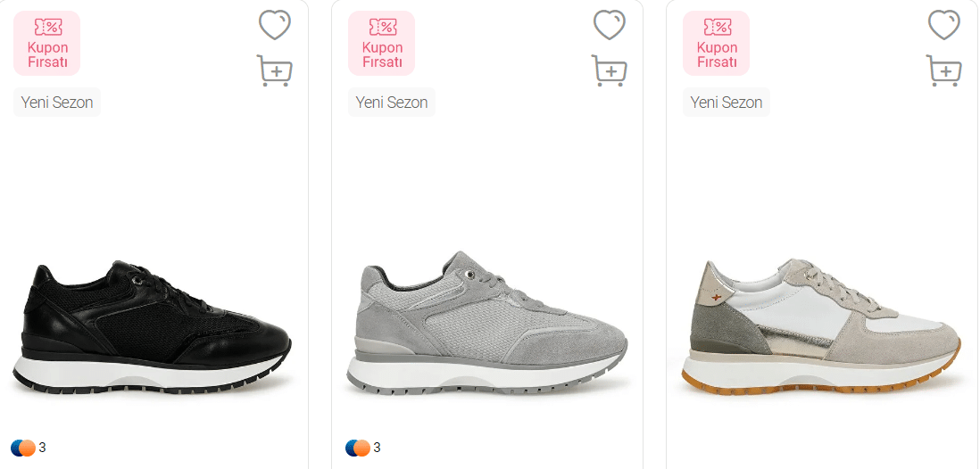
Task: Open the white sneaker with orange sole image
Action: pyautogui.click(x=821, y=326)
